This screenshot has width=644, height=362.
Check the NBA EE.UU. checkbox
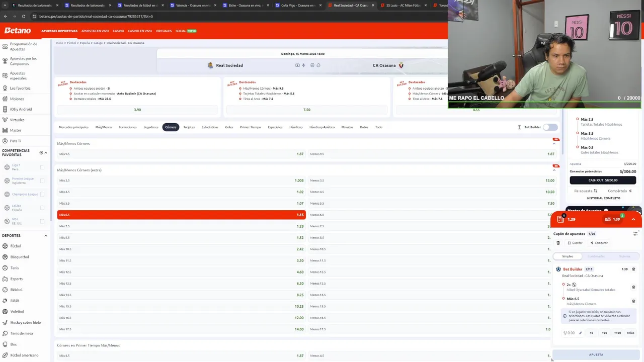click(x=42, y=221)
